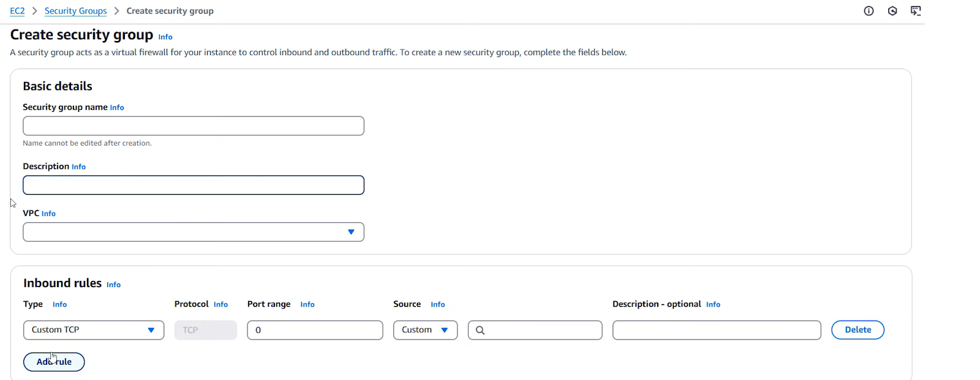Focus the Security group name field
Screen dimensions: 980x380
point(194,126)
